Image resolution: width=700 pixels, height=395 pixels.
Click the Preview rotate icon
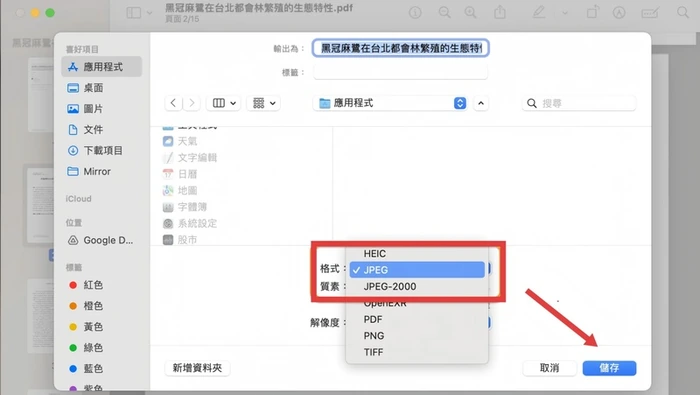[x=592, y=12]
